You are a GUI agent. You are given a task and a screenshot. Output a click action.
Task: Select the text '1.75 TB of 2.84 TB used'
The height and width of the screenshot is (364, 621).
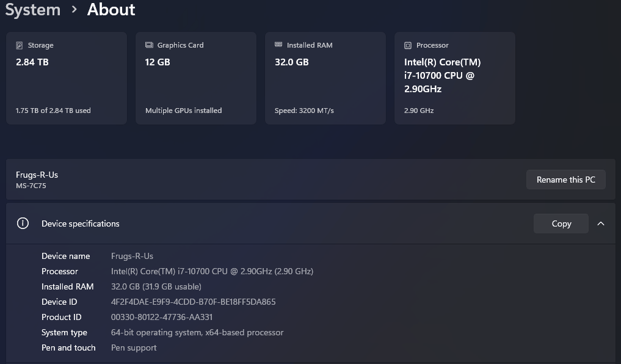[53, 111]
